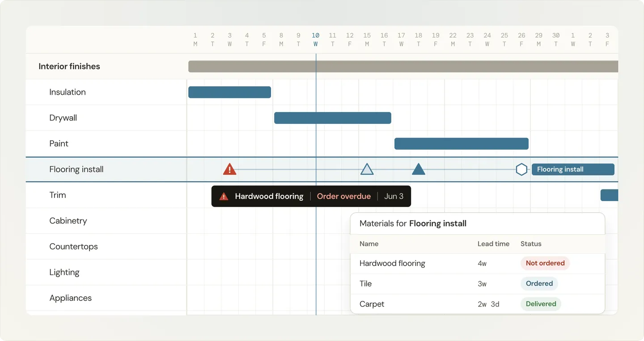Click the 4w lead time value
The height and width of the screenshot is (341, 644).
(x=482, y=264)
